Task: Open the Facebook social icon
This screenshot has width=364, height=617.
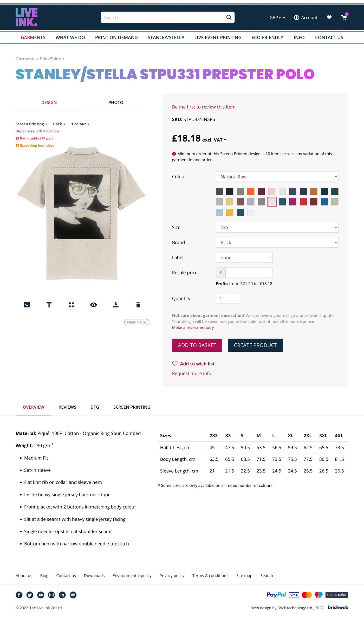Action: click(19, 595)
